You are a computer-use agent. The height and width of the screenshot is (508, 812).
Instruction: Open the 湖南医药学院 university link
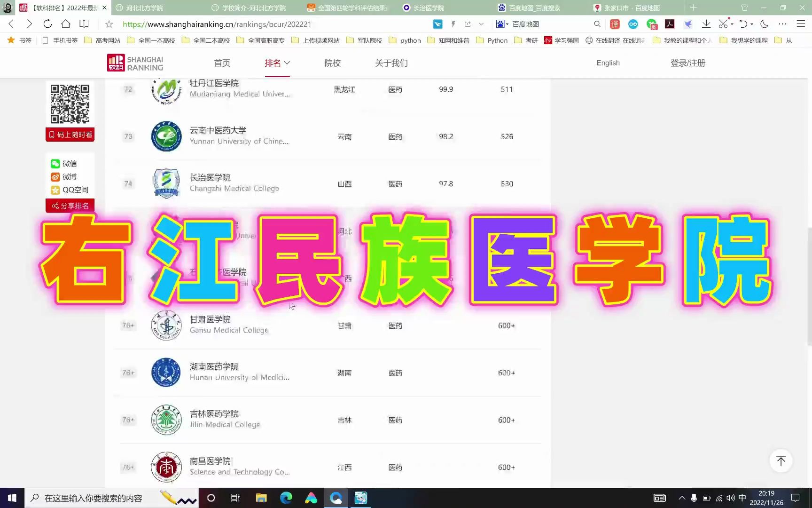(x=214, y=366)
